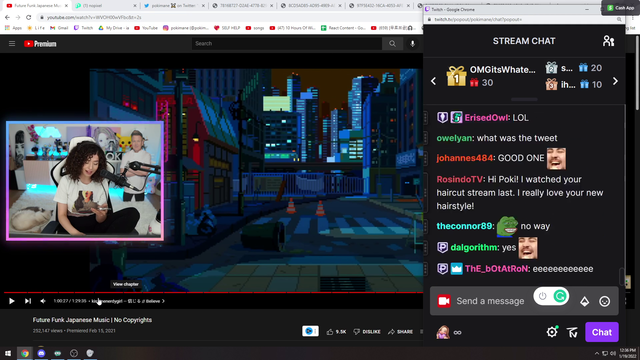640x360 pixels.
Task: Click the green Grammarly G icon
Action: tap(560, 296)
